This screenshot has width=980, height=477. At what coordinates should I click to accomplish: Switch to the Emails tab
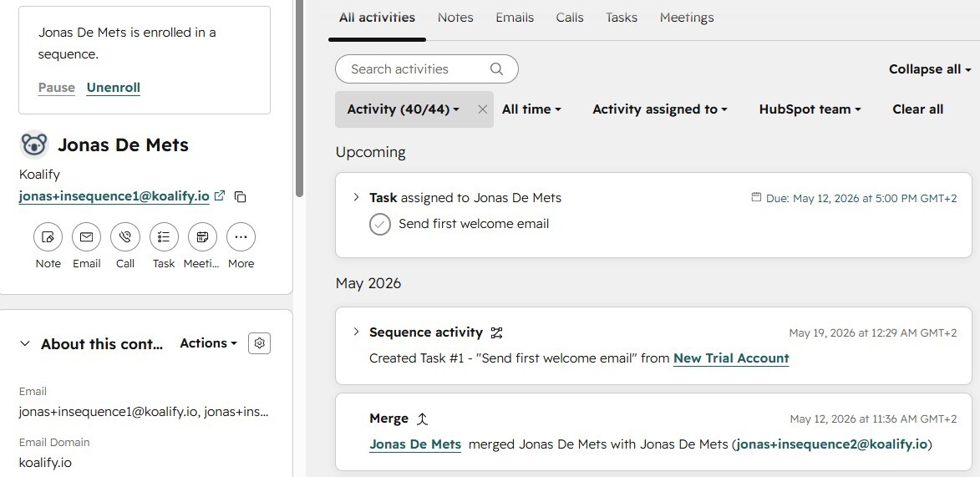[x=515, y=18]
